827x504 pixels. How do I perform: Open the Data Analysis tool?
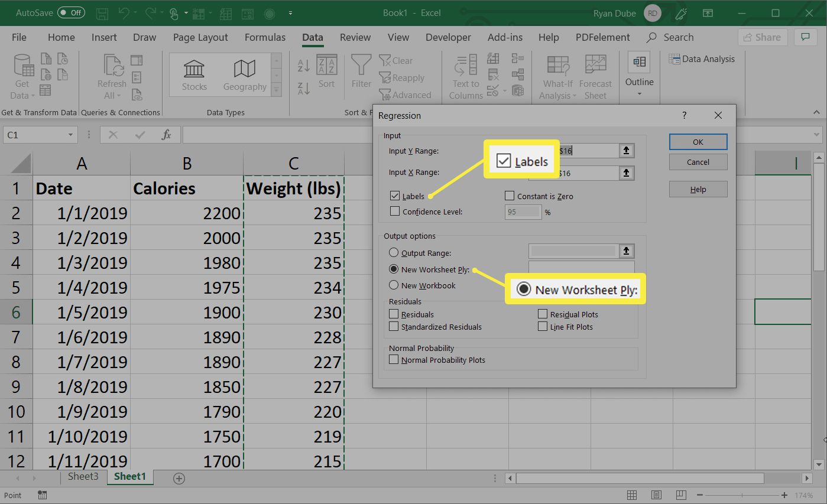click(x=702, y=59)
